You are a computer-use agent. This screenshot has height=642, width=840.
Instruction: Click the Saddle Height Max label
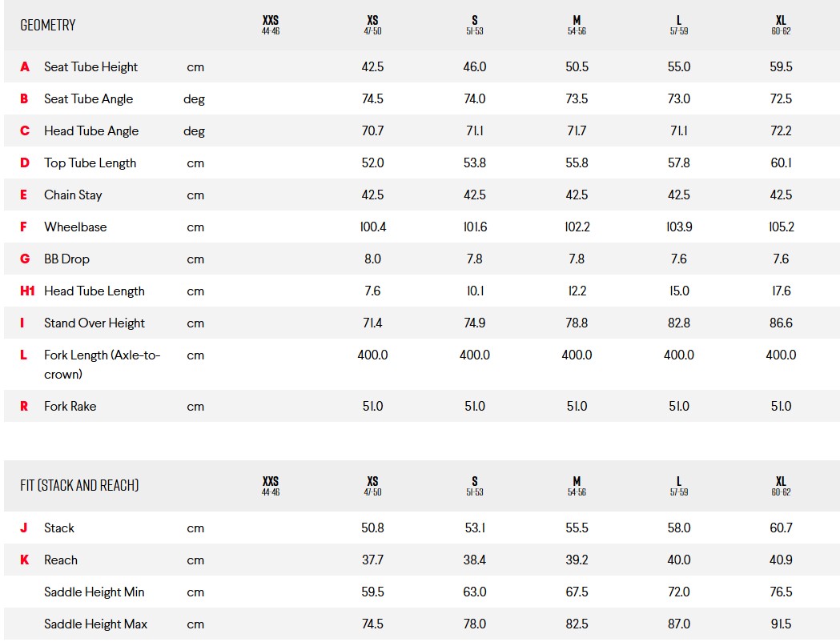coord(96,624)
